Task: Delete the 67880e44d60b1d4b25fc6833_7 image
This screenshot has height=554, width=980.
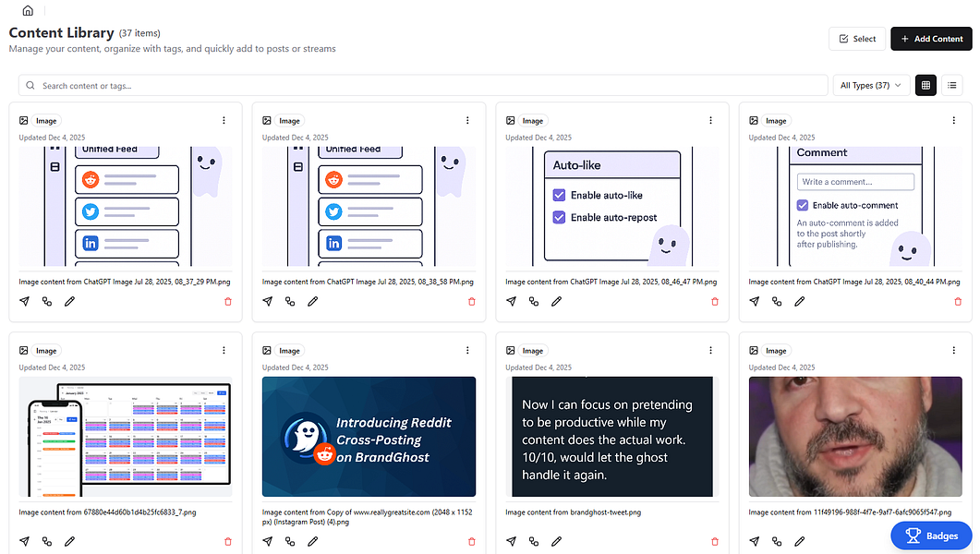Action: (228, 541)
